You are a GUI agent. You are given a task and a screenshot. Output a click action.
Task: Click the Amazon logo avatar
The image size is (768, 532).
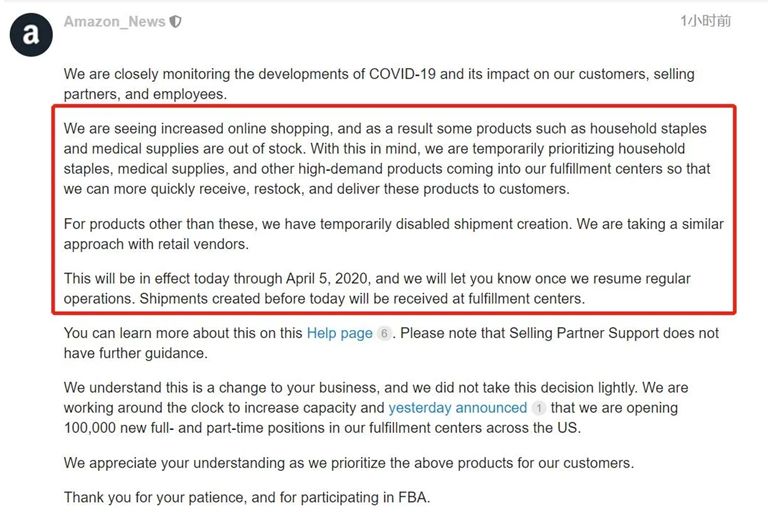31,35
